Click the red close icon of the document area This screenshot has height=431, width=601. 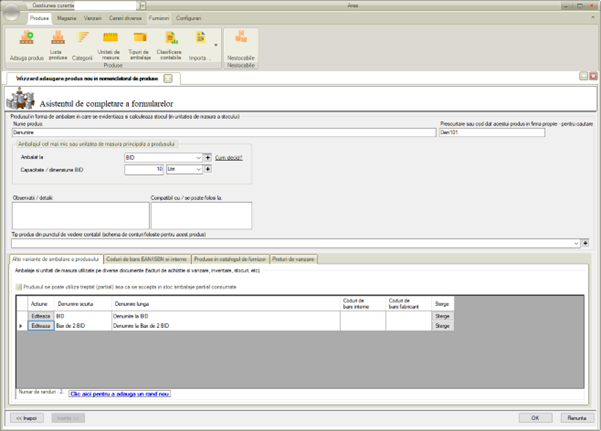pyautogui.click(x=593, y=76)
